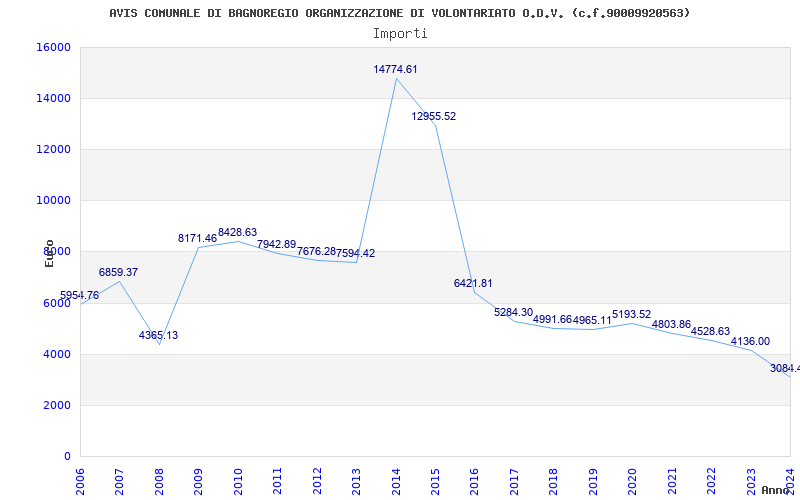Image resolution: width=800 pixels, height=500 pixels.
Task: Select the x-axis year 2010
Action: pos(238,481)
